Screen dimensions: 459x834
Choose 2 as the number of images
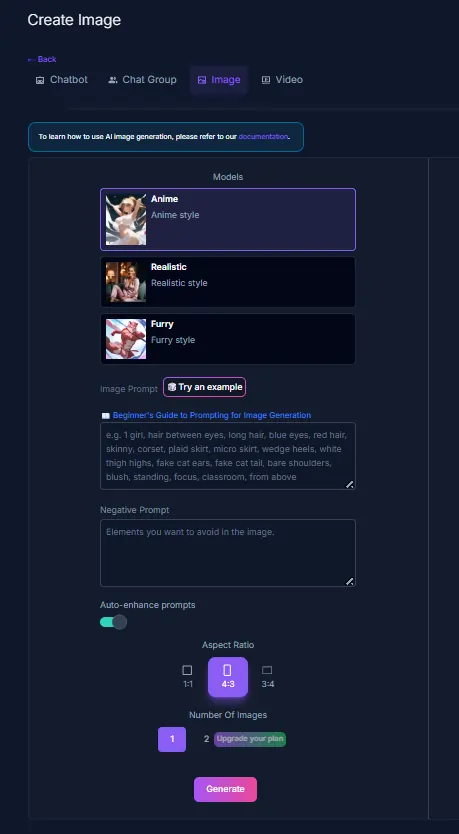pos(206,739)
